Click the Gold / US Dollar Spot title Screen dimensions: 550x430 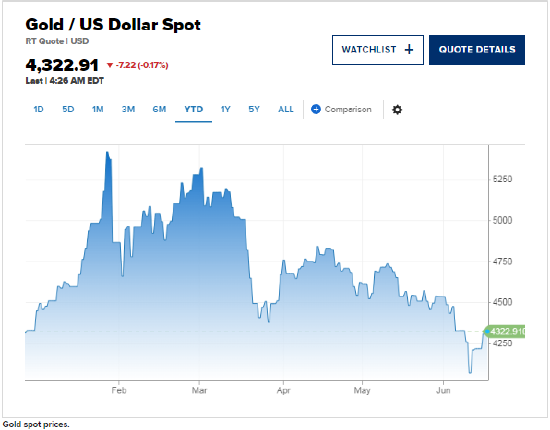113,25
